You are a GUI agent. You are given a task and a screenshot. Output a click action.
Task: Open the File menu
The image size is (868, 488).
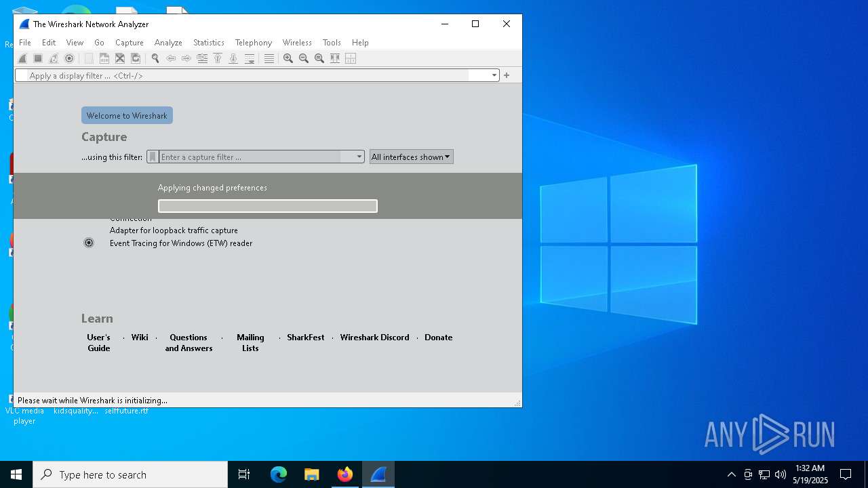(25, 42)
